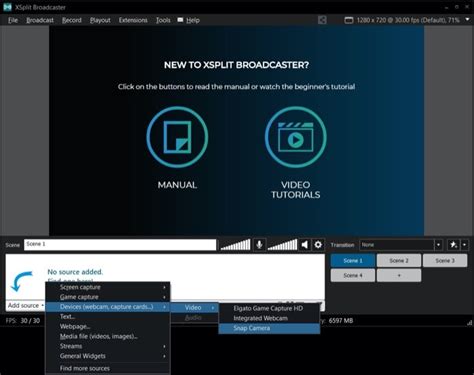Click the resolution display icon
Screen dimensions: 474x375
coord(349,20)
